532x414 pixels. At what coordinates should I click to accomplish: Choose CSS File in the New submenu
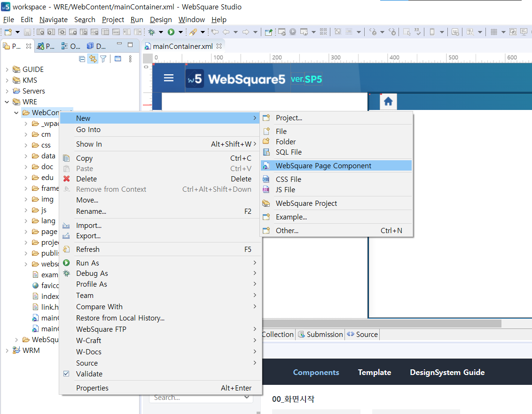[x=336, y=179]
